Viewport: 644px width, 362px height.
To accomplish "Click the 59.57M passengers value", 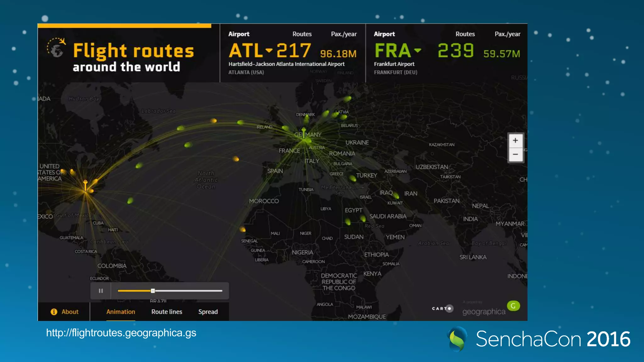I will click(x=502, y=54).
